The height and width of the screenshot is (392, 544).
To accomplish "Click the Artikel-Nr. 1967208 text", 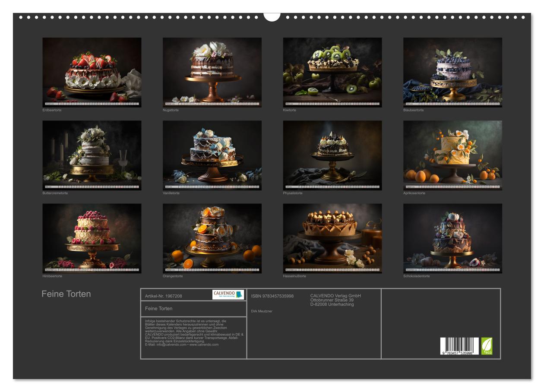I will click(164, 296).
